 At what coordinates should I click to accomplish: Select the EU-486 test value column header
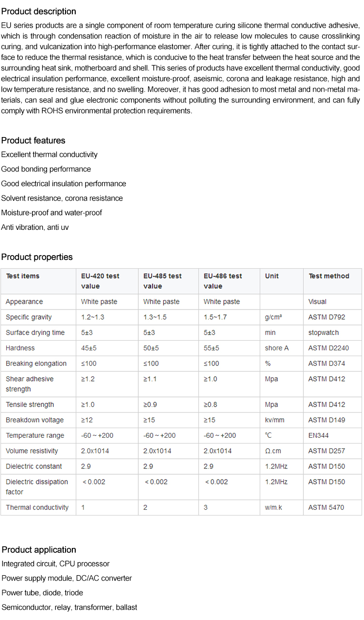click(223, 281)
